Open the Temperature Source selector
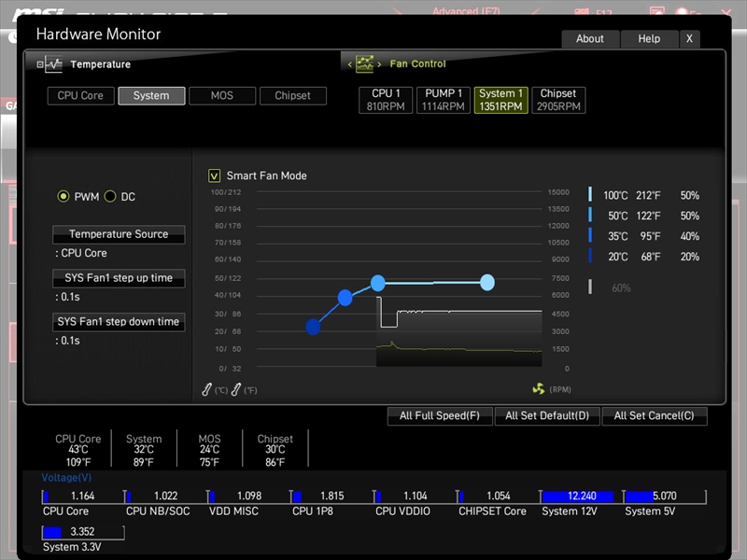747x560 pixels. 119,234
